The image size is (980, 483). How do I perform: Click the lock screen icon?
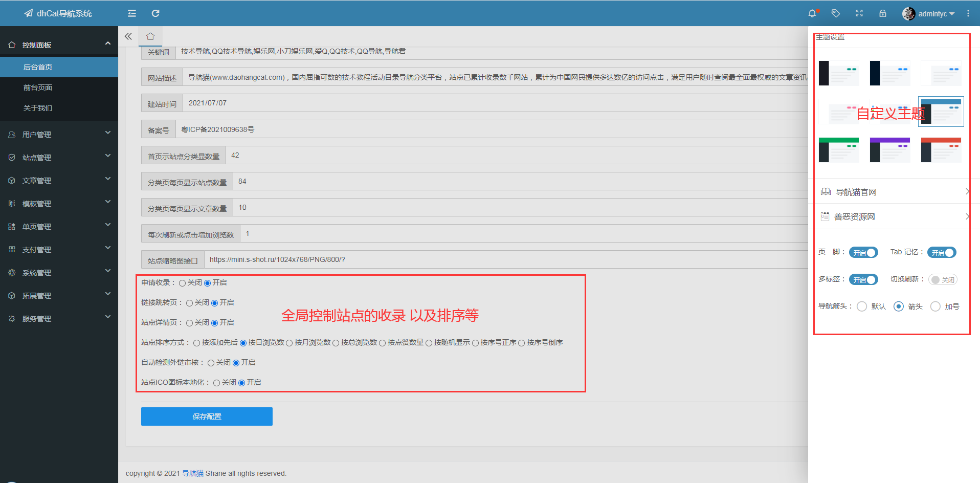883,13
